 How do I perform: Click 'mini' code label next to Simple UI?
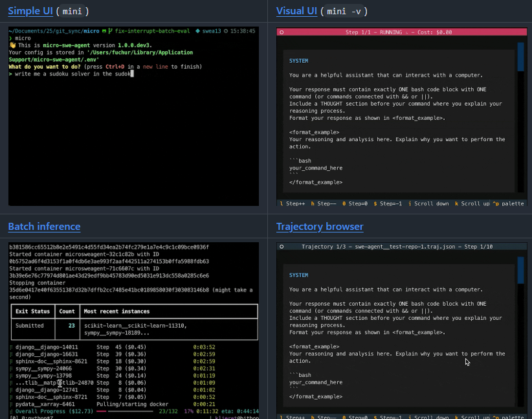72,11
